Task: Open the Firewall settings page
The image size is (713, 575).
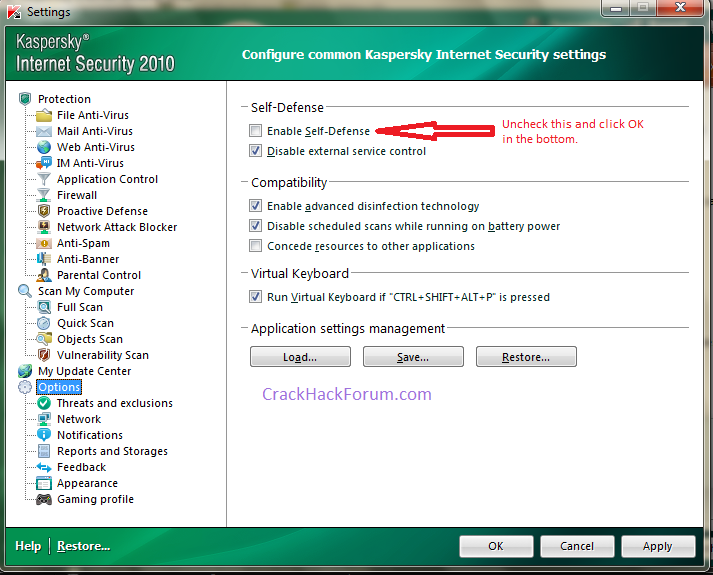Action: point(77,195)
